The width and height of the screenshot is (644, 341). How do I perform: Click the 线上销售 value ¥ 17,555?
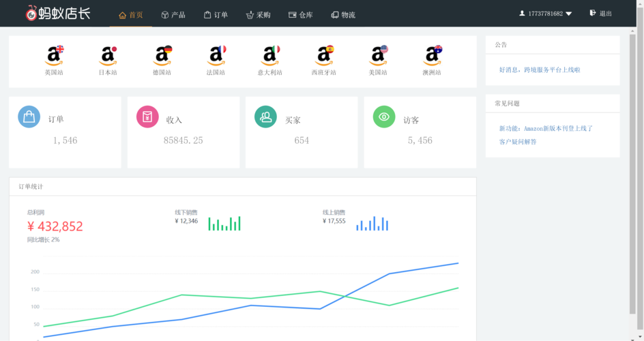[x=334, y=221]
